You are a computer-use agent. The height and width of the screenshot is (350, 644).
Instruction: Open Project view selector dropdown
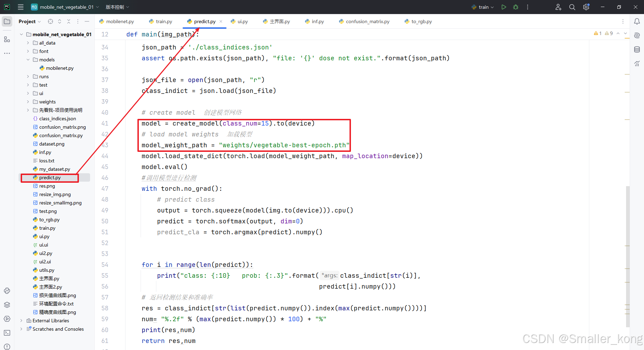pos(30,21)
